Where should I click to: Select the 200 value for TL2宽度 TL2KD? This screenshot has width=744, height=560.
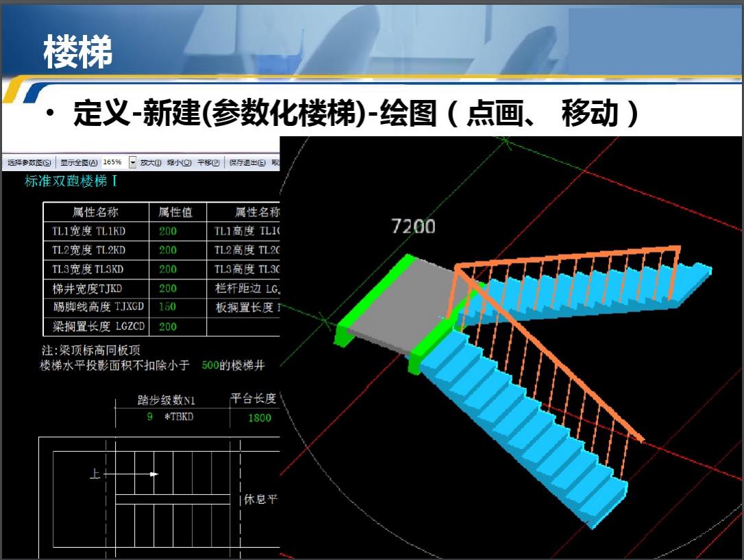(x=168, y=251)
